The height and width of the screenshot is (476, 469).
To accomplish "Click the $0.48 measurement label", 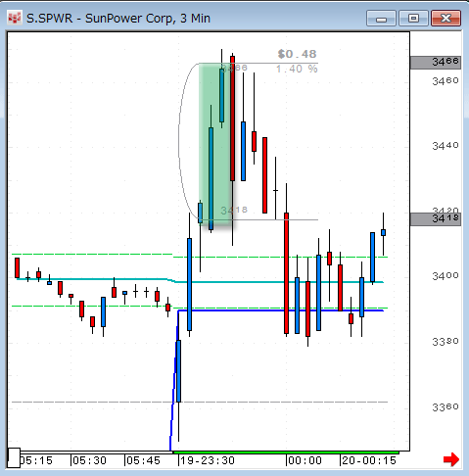I will tap(297, 54).
